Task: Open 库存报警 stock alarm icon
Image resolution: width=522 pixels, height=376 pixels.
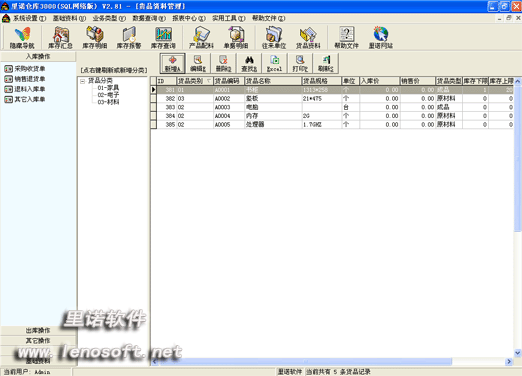Action: click(x=129, y=38)
